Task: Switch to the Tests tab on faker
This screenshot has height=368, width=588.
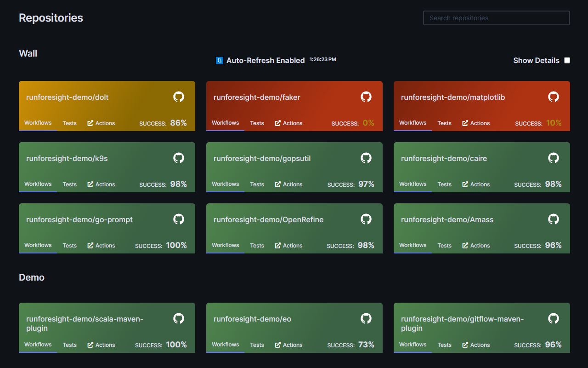Action: coord(257,123)
